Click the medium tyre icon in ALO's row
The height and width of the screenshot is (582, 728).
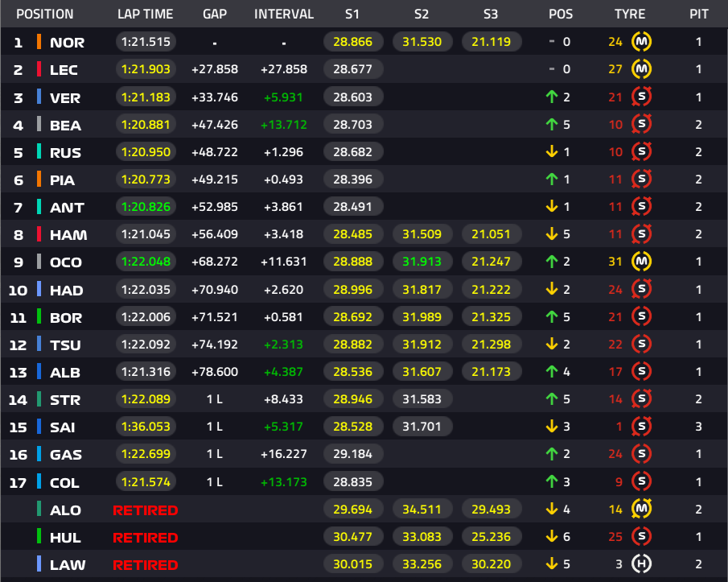tap(641, 509)
